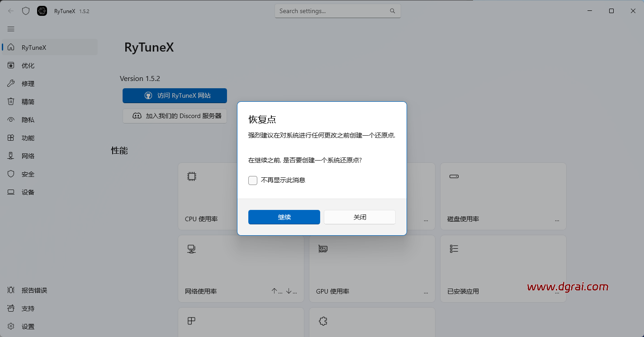Open the 设置 gear icon at bottom
Screen dimensions: 644x337
point(11,326)
